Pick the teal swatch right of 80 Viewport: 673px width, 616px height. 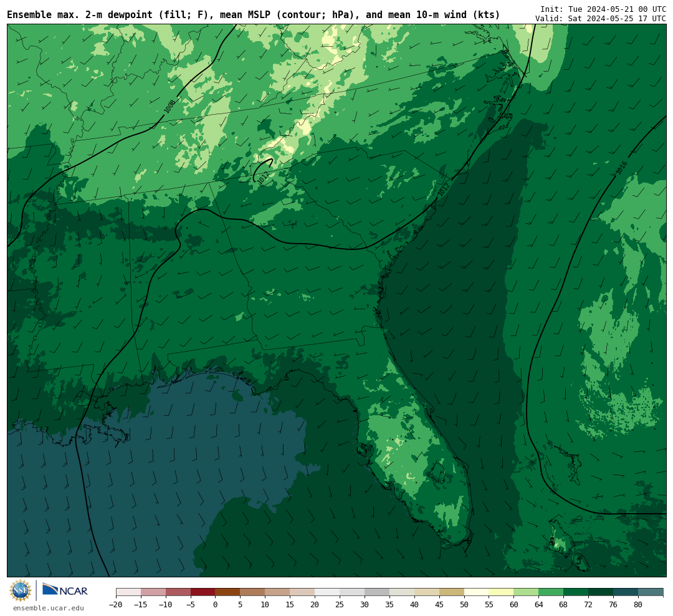point(651,592)
